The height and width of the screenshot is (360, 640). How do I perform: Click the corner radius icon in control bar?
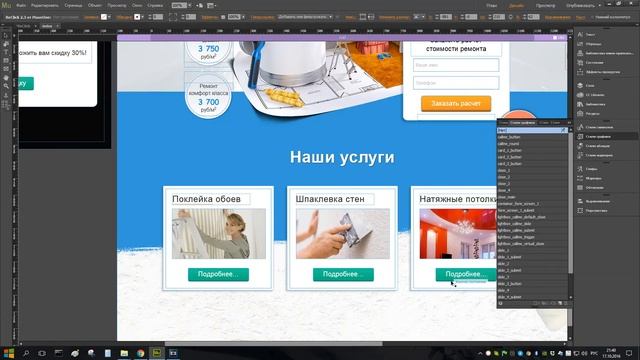pyautogui.click(x=173, y=17)
